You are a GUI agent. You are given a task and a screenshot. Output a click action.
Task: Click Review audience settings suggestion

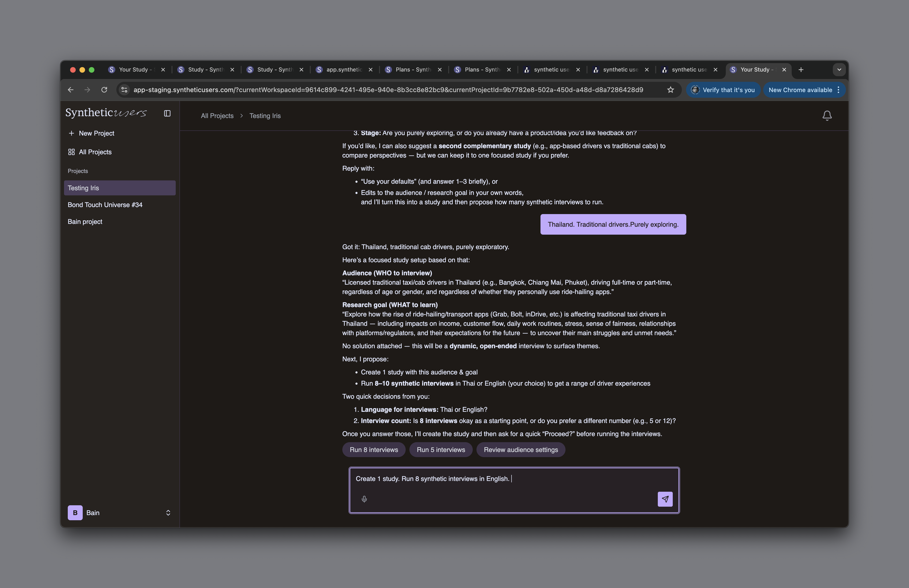point(520,449)
